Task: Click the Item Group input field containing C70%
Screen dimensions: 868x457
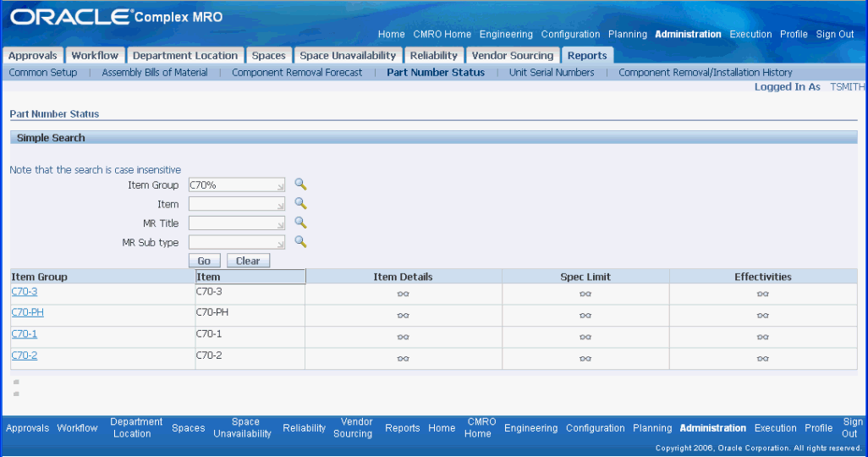Action: pos(237,185)
